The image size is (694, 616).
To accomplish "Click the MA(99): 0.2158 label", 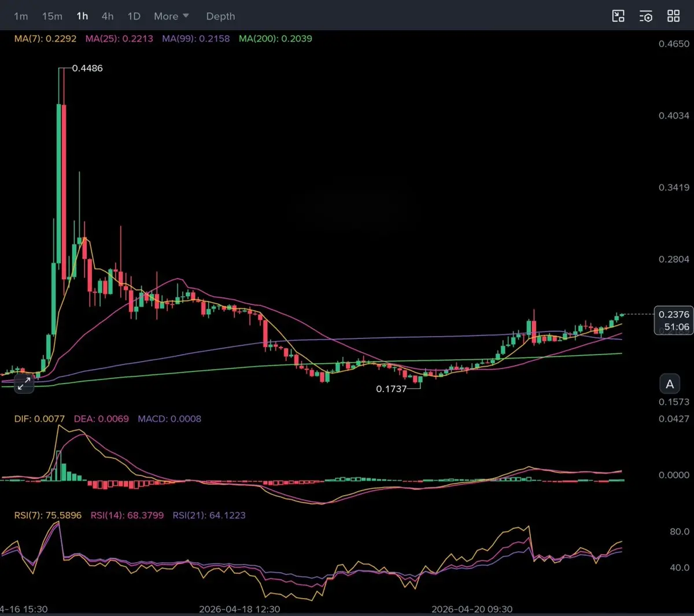I will [196, 39].
